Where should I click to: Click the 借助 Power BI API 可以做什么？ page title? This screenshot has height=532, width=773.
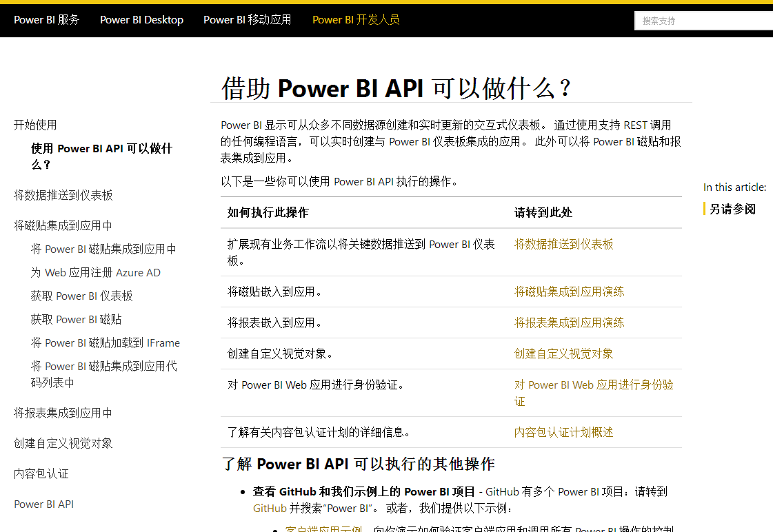396,88
